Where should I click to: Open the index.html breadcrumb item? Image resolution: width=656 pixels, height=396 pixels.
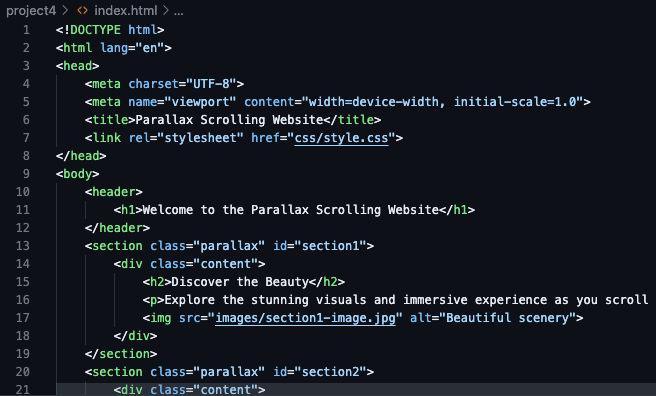pos(126,10)
